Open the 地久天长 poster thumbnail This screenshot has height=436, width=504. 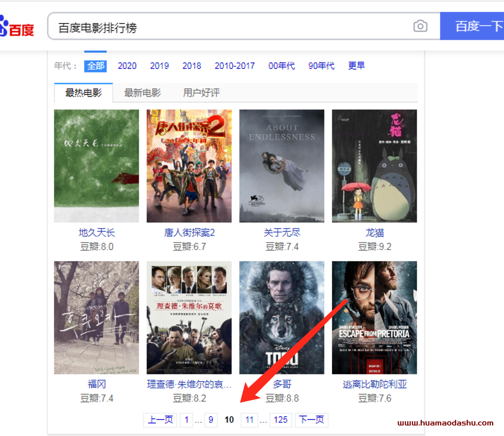(x=97, y=166)
